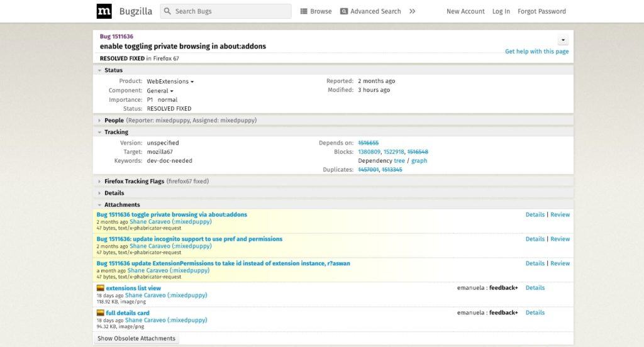Click Show Obsolete Attachments button

coord(136,338)
